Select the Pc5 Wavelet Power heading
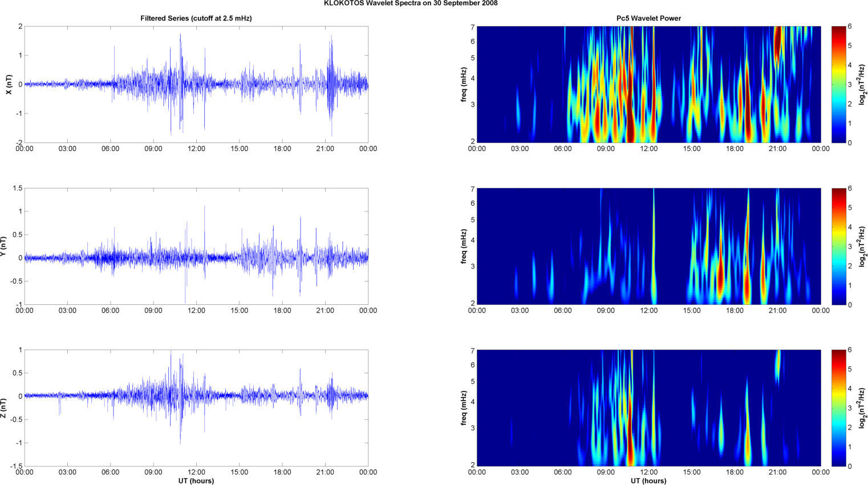868x485 pixels. (648, 18)
